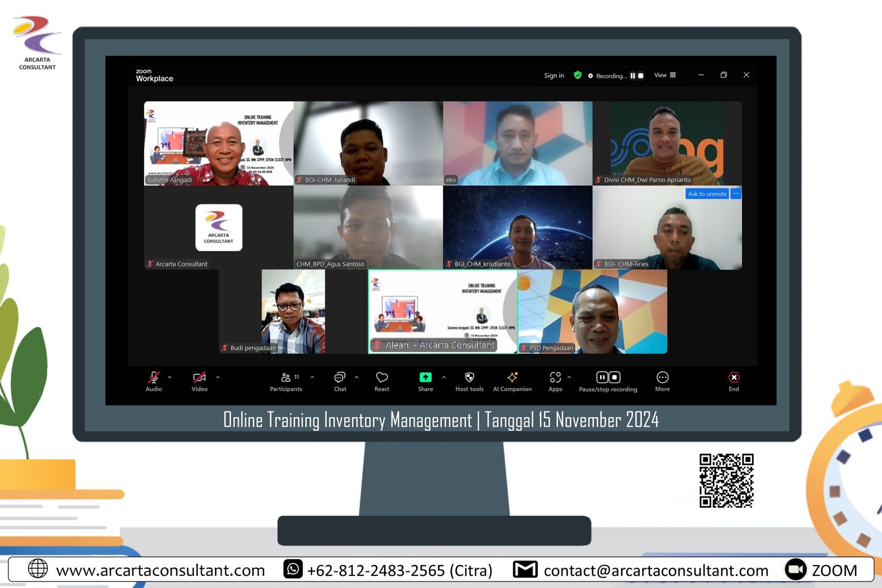Open the Chat panel

click(x=340, y=381)
